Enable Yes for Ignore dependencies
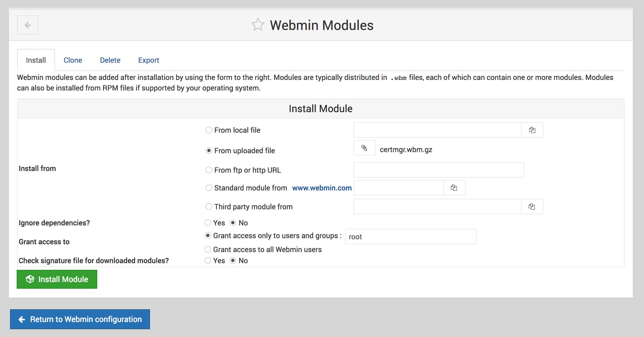The width and height of the screenshot is (644, 337). pyautogui.click(x=208, y=222)
